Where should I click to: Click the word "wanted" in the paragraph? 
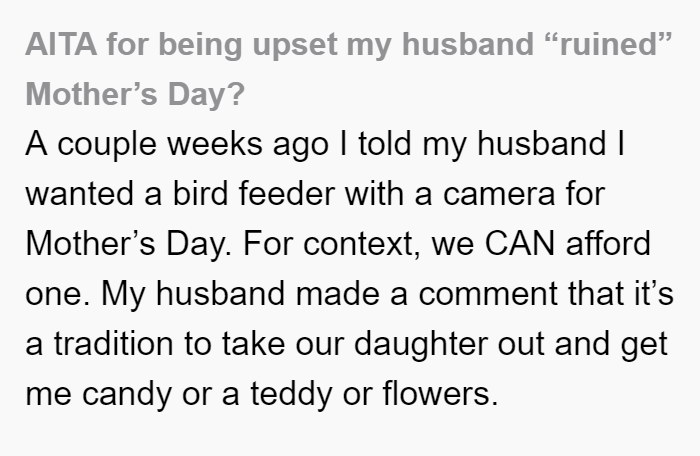coord(80,194)
